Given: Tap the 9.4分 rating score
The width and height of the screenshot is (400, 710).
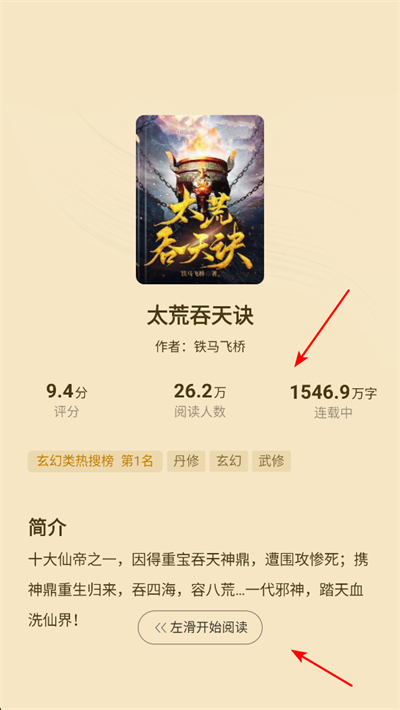Looking at the screenshot, I should (x=67, y=392).
